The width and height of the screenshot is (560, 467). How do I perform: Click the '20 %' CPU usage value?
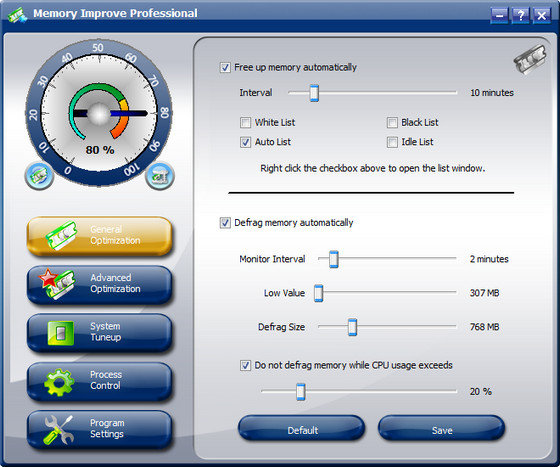tap(481, 392)
